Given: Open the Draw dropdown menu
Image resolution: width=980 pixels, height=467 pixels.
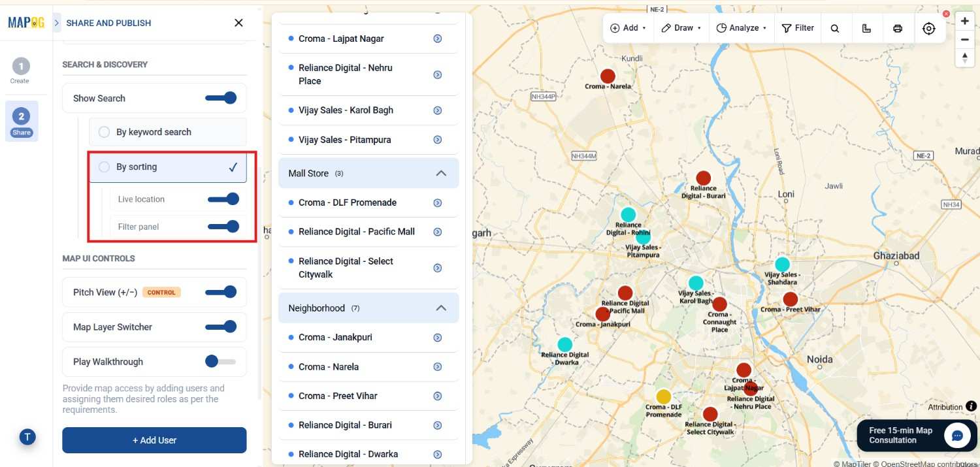Looking at the screenshot, I should coord(681,28).
